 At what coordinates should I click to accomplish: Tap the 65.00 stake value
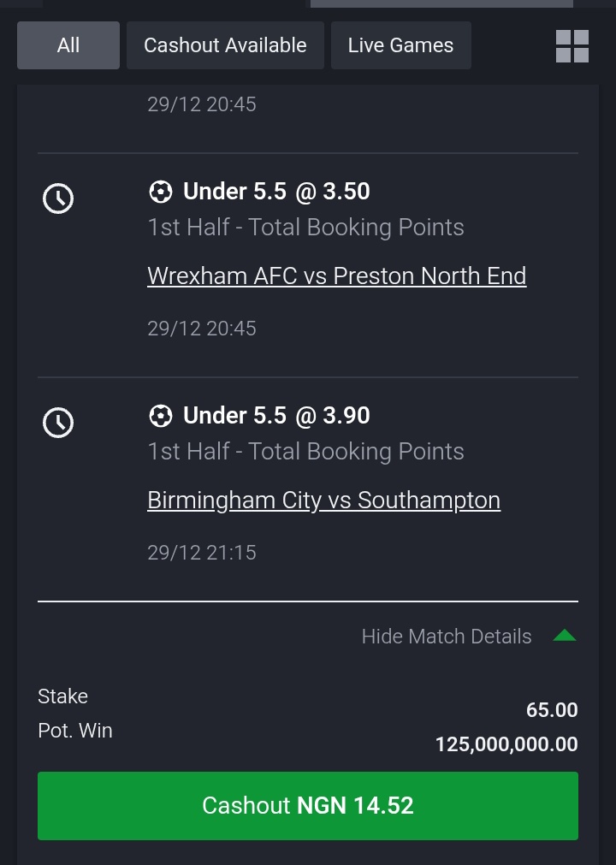(x=552, y=710)
